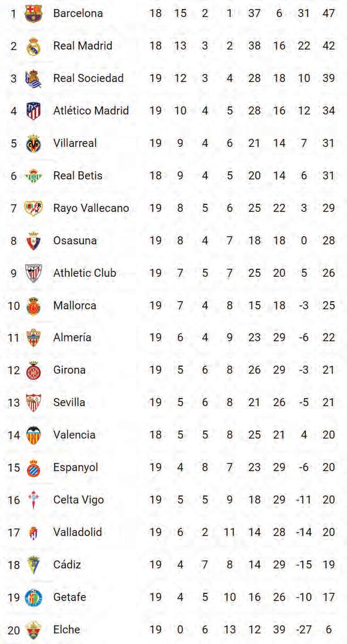Select the Espanyol team name
Image resolution: width=347 pixels, height=644 pixels.
pos(76,467)
